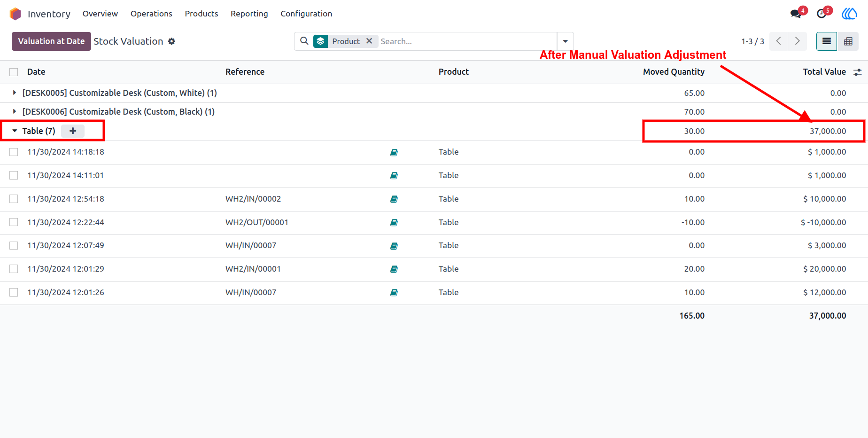
Task: Open journal entry icon for 12:07:49 row
Action: [x=394, y=246]
